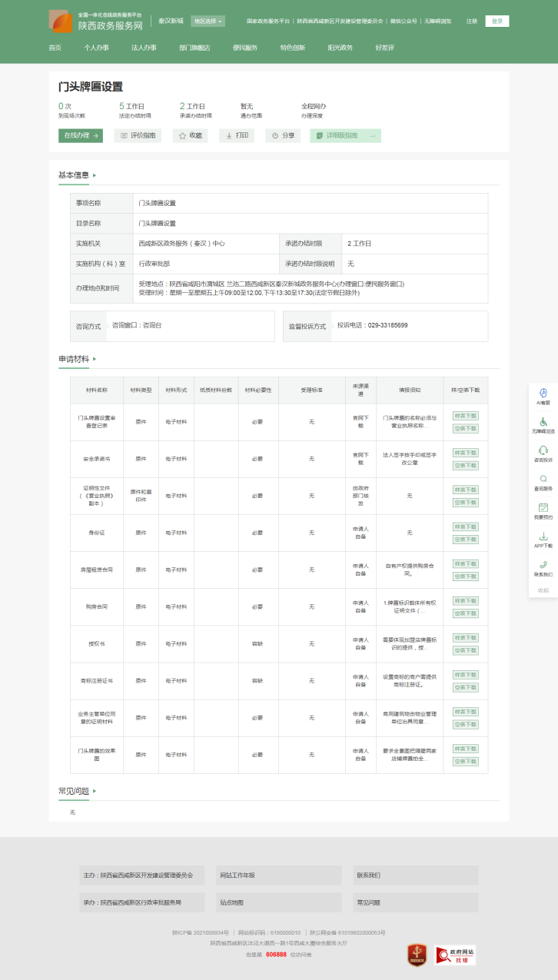Screen dimensions: 558x980
Task: Click the 无障碍浏览 wheelchair icon in sidebar
Action: (543, 422)
